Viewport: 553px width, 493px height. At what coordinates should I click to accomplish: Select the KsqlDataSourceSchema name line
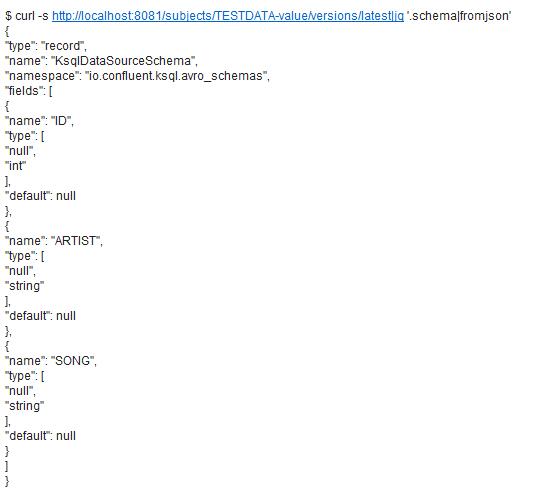pyautogui.click(x=102, y=61)
